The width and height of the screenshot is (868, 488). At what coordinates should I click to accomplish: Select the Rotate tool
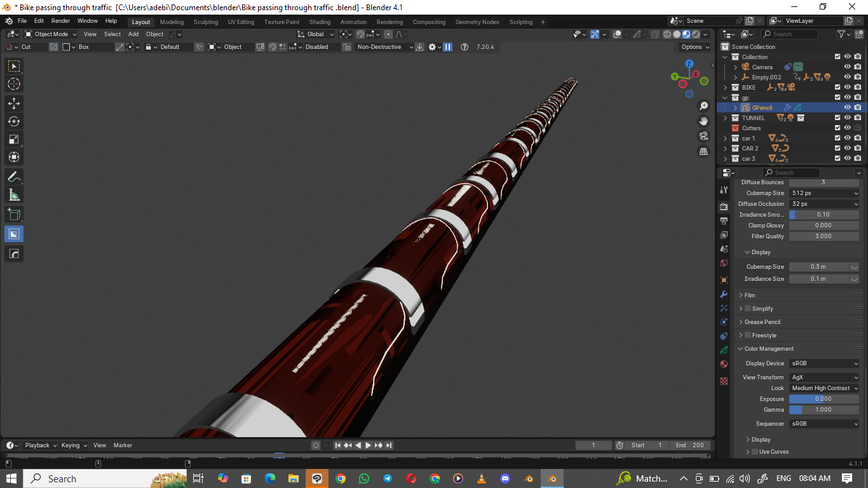pyautogui.click(x=14, y=121)
